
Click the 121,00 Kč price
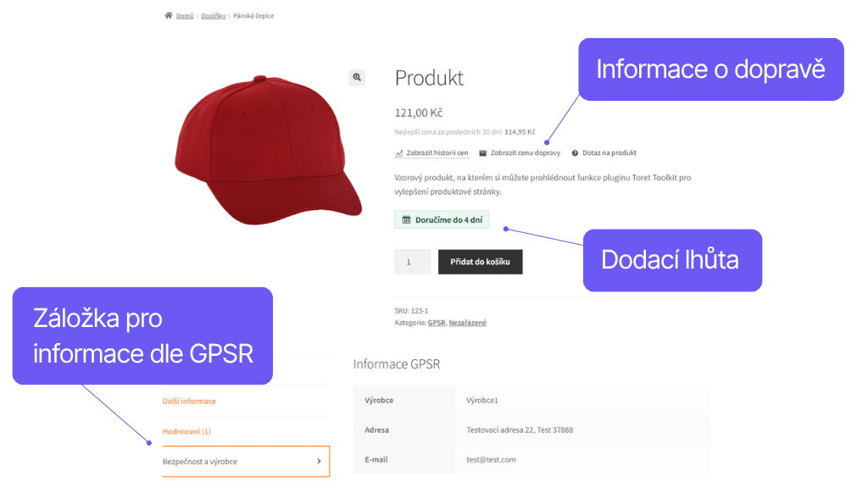point(419,113)
